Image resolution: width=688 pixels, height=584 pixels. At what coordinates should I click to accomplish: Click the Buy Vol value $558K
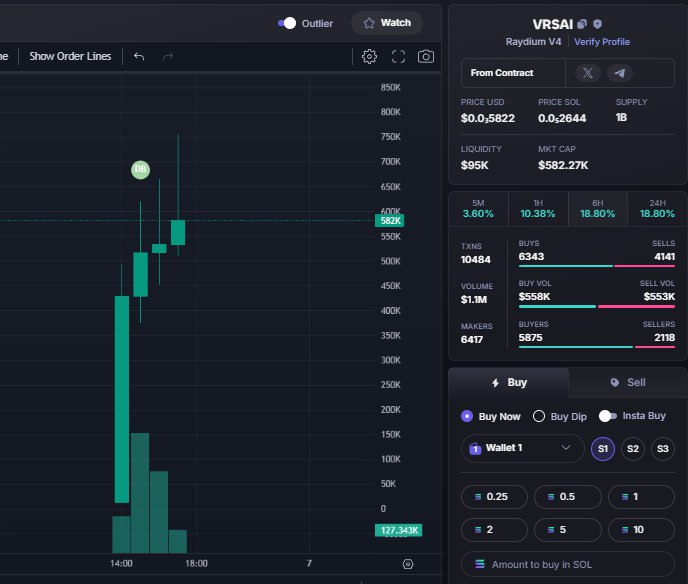pyautogui.click(x=534, y=297)
